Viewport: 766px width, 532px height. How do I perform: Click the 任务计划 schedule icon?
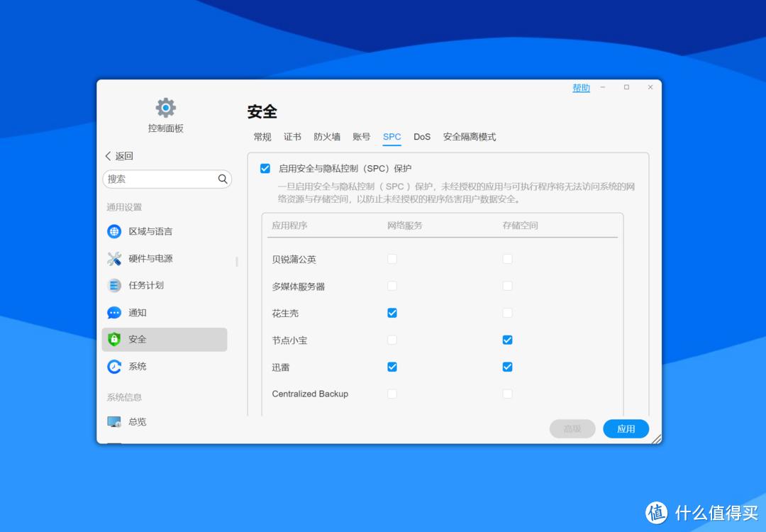[114, 285]
